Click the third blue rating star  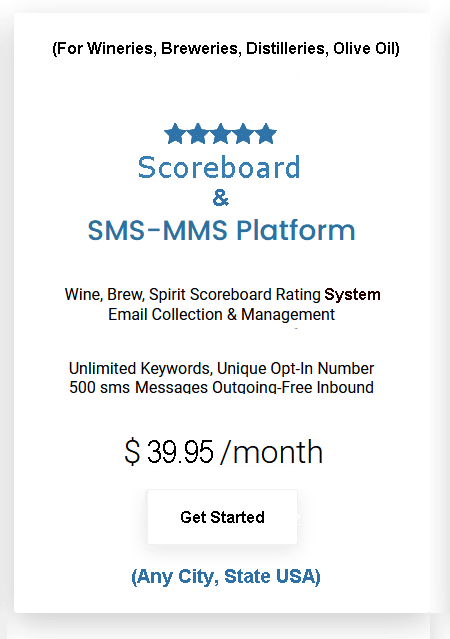pyautogui.click(x=221, y=134)
